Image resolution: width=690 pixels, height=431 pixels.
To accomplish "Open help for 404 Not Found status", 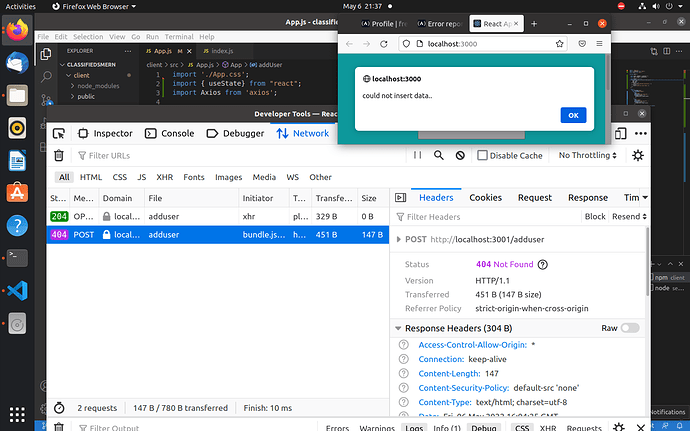I will 543,265.
